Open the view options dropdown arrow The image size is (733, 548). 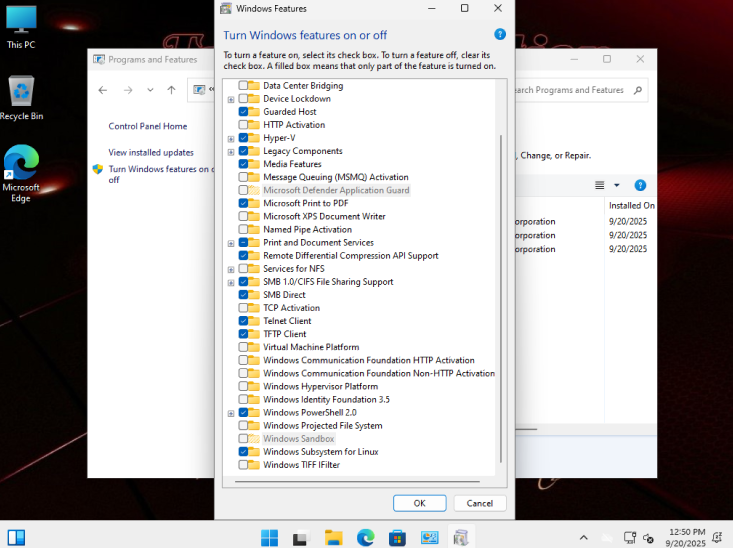coord(617,185)
